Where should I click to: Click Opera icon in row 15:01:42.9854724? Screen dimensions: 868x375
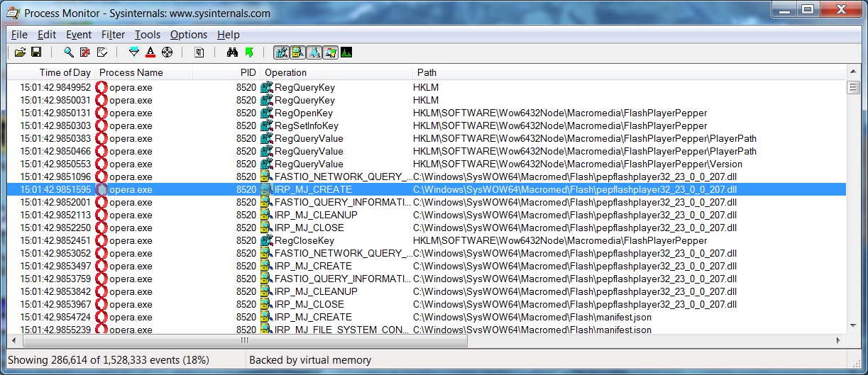point(101,317)
